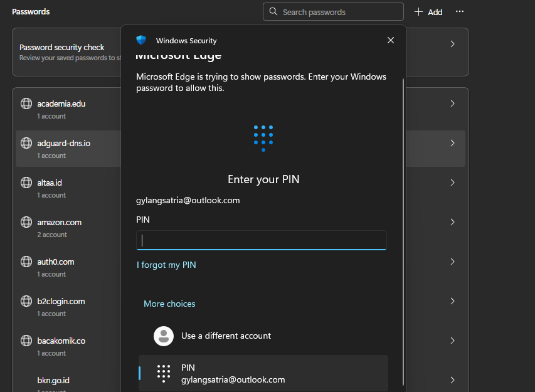Image resolution: width=535 pixels, height=392 pixels.
Task: Click the globe icon beside auth0.com
Action: click(x=26, y=262)
